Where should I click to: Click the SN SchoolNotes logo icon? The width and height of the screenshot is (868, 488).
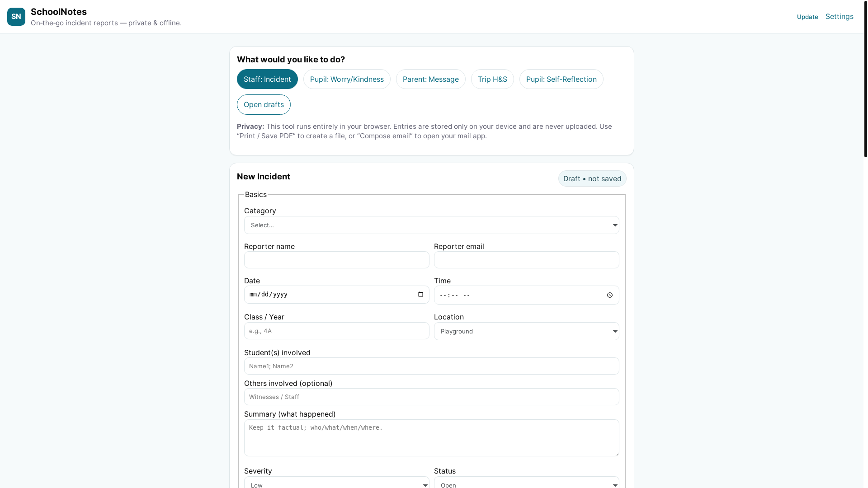(x=16, y=17)
